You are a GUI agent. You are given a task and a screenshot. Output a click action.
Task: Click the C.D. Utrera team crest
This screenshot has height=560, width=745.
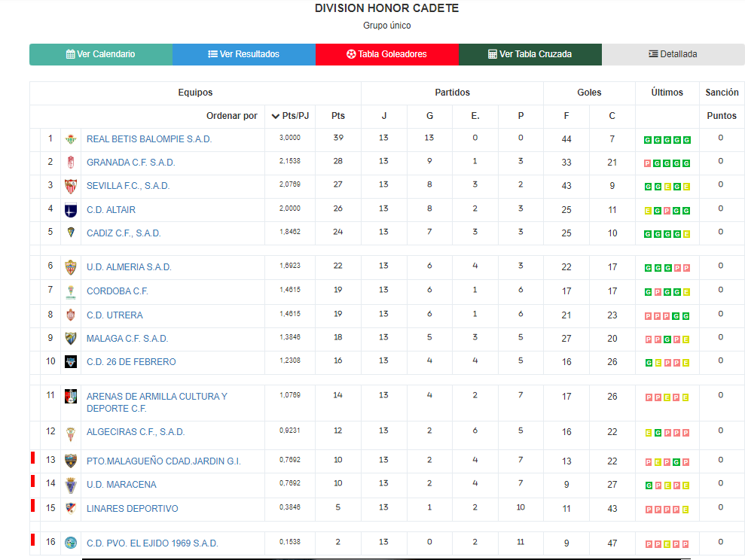coord(71,315)
